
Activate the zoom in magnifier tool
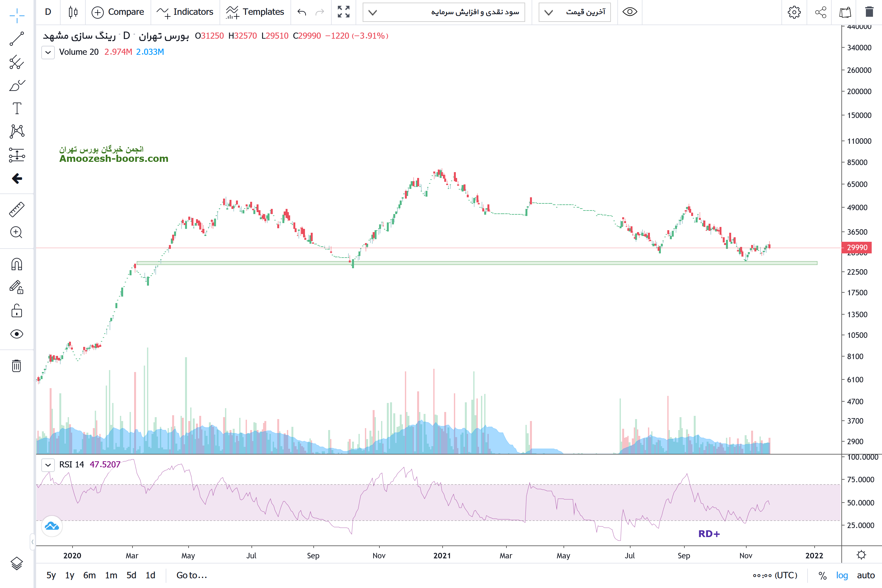click(x=16, y=232)
